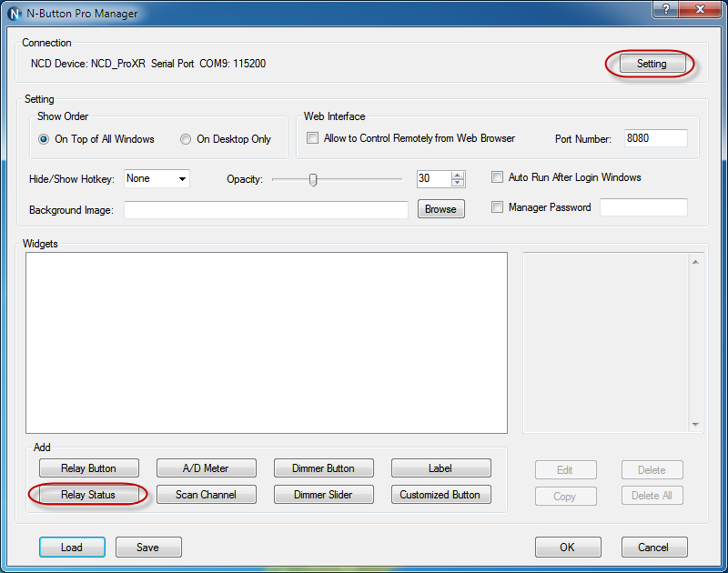Click properties panel scroll up arrow
The height and width of the screenshot is (573, 728).
(x=695, y=262)
